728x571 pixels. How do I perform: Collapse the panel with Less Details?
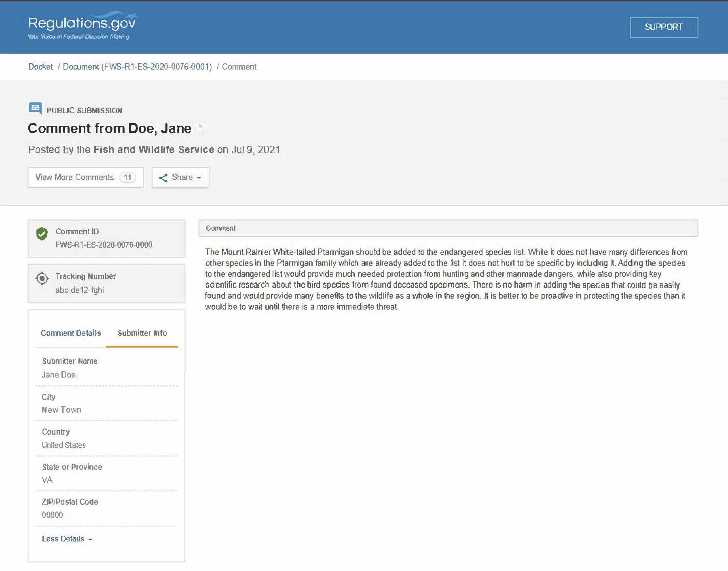(67, 539)
